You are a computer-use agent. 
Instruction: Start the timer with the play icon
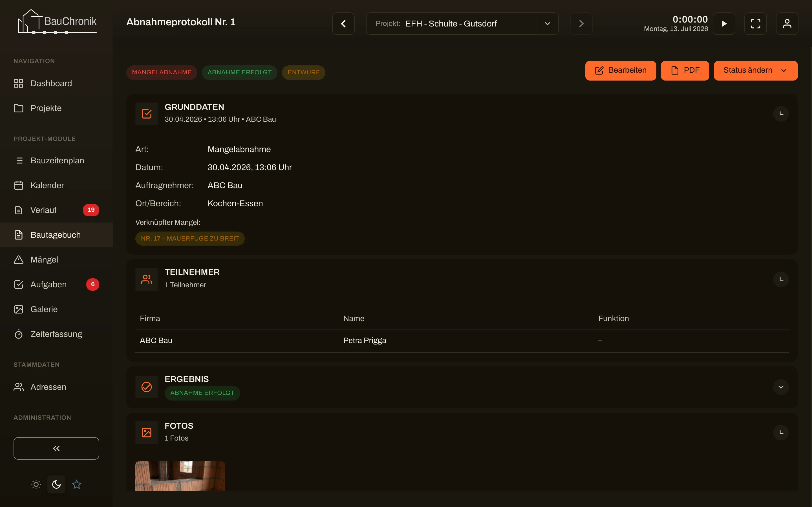pos(724,23)
